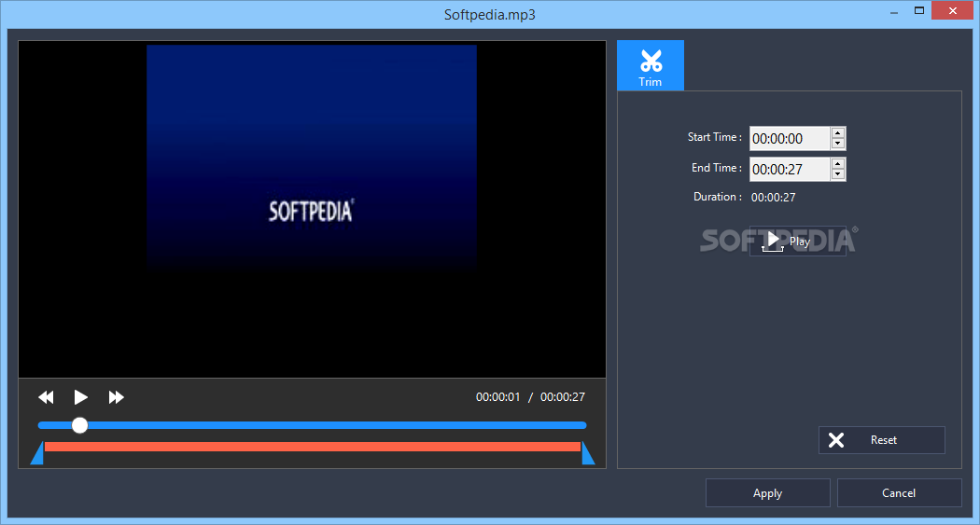The image size is (980, 525).
Task: Decrease End Time with down arrow
Action: (x=838, y=174)
